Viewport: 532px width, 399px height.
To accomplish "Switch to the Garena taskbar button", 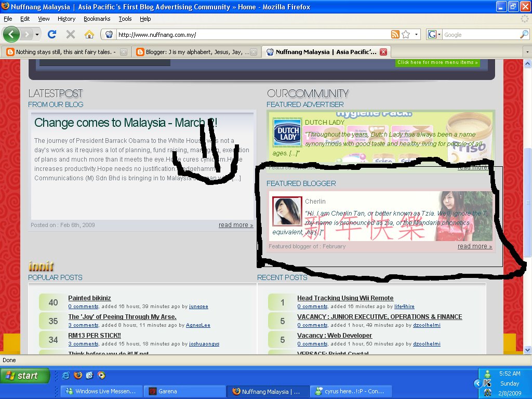I will [184, 391].
